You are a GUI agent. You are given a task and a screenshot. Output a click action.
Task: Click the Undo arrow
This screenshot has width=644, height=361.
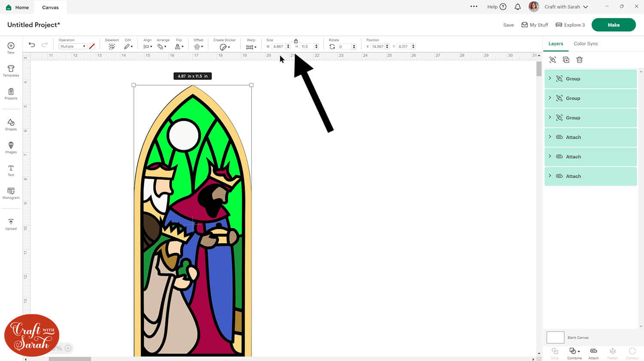[x=32, y=45]
